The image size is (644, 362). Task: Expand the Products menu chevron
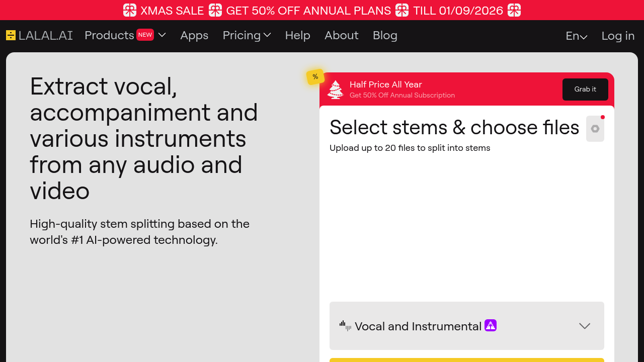162,35
